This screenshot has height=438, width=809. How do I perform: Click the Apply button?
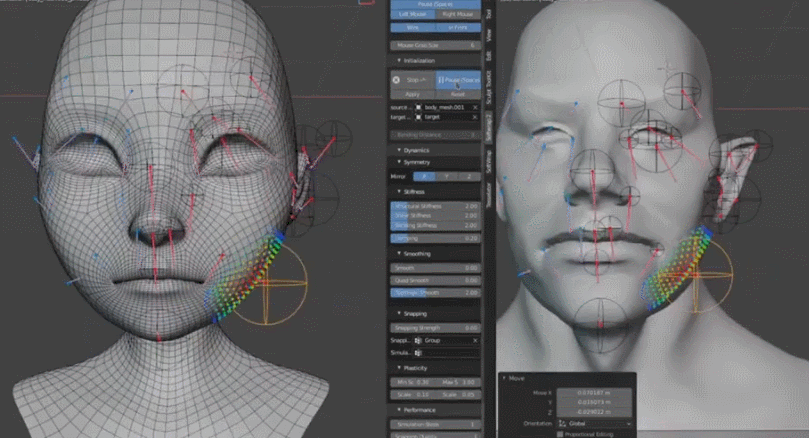pyautogui.click(x=413, y=94)
